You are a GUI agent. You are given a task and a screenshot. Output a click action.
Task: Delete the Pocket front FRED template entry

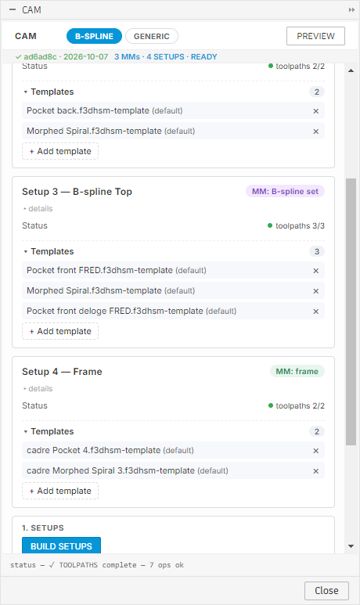point(316,271)
